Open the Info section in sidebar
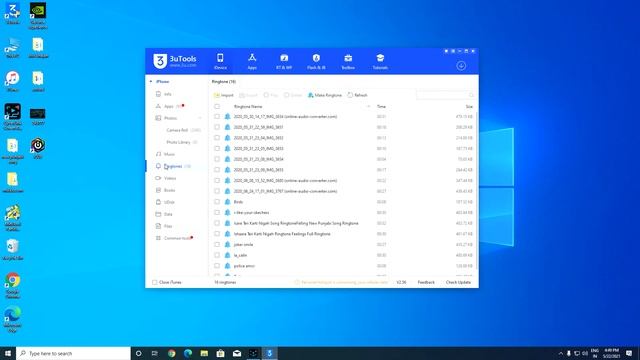 167,94
